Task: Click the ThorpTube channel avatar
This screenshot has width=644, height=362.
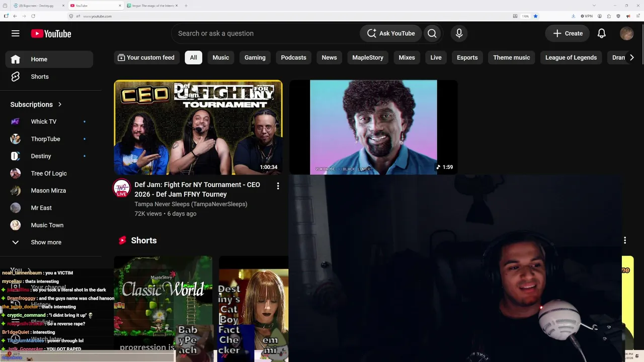Action: click(15, 139)
